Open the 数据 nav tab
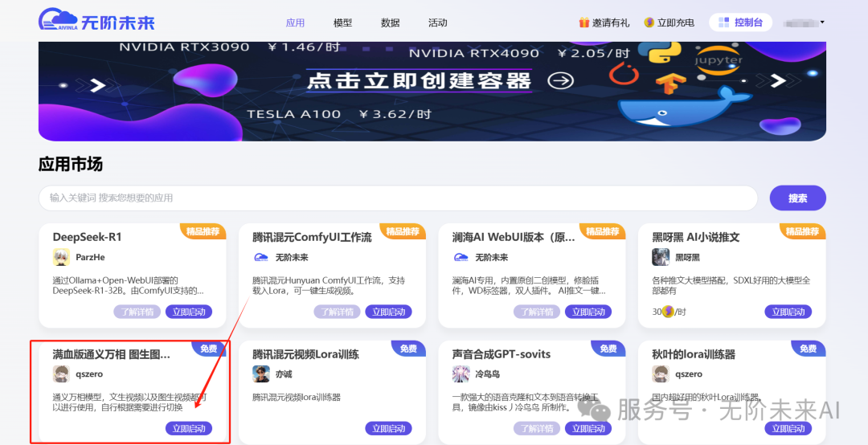 click(x=391, y=22)
